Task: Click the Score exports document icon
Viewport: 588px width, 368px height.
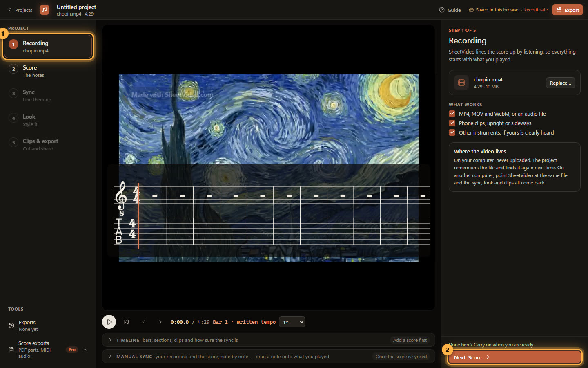Action: coord(11,350)
